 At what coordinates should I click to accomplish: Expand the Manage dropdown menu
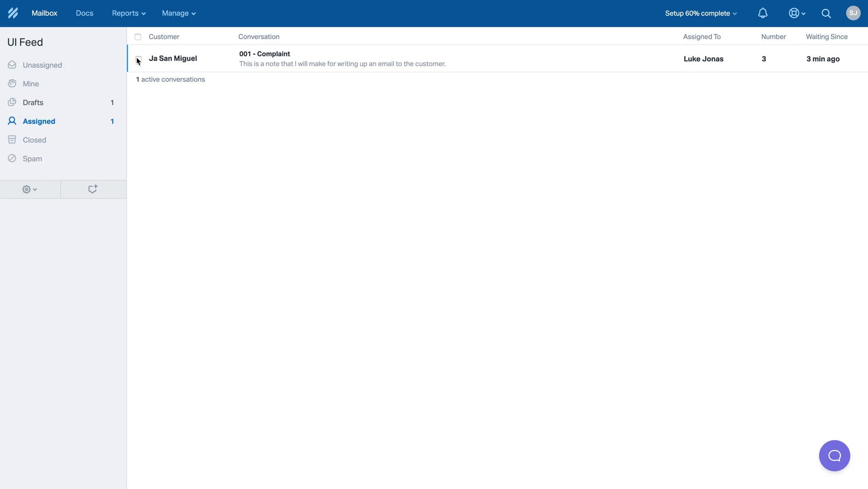click(179, 13)
